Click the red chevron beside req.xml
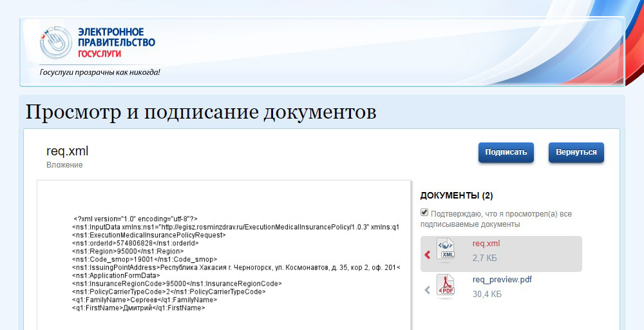 pyautogui.click(x=427, y=255)
